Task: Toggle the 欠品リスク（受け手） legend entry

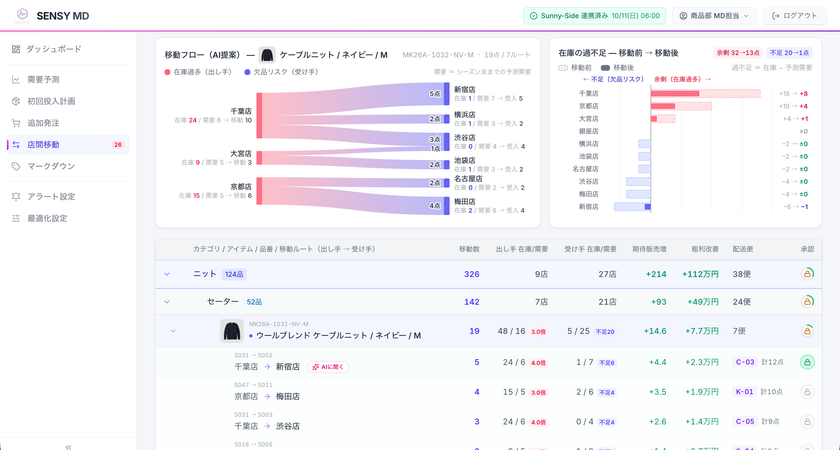Action: coord(281,72)
